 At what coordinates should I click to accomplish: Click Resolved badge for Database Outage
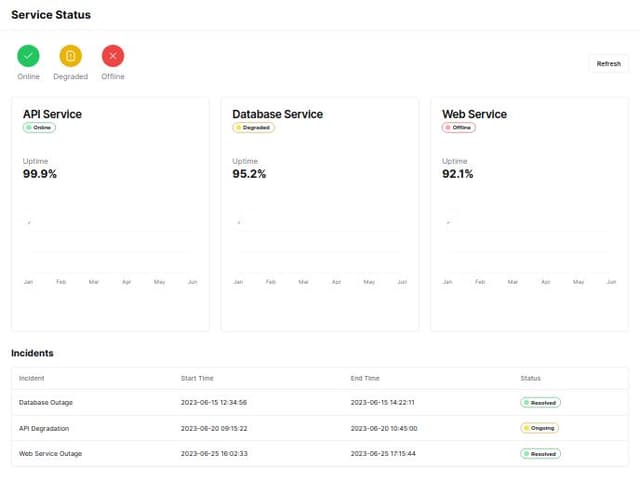540,402
